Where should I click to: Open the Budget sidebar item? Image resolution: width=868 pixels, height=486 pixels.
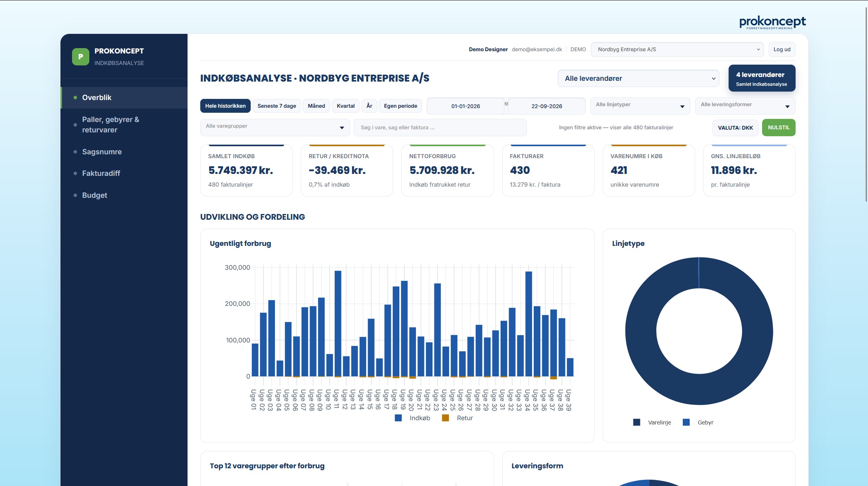tap(124, 195)
